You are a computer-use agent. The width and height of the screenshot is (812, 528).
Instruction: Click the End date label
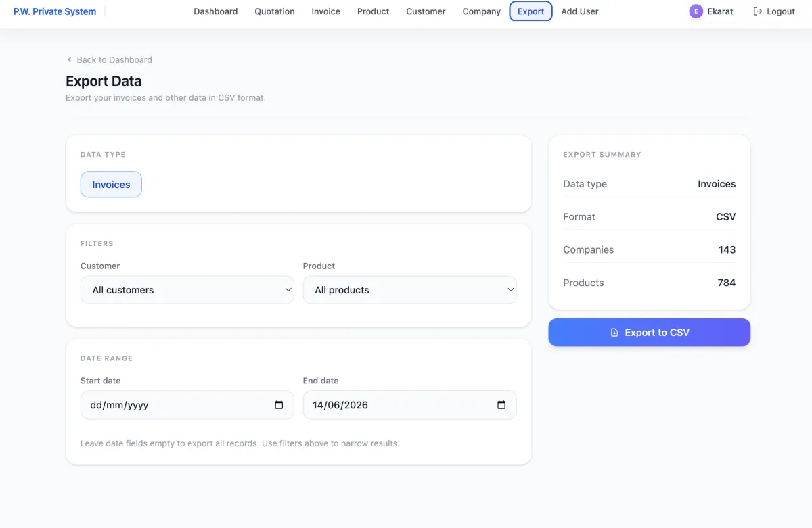tap(321, 381)
